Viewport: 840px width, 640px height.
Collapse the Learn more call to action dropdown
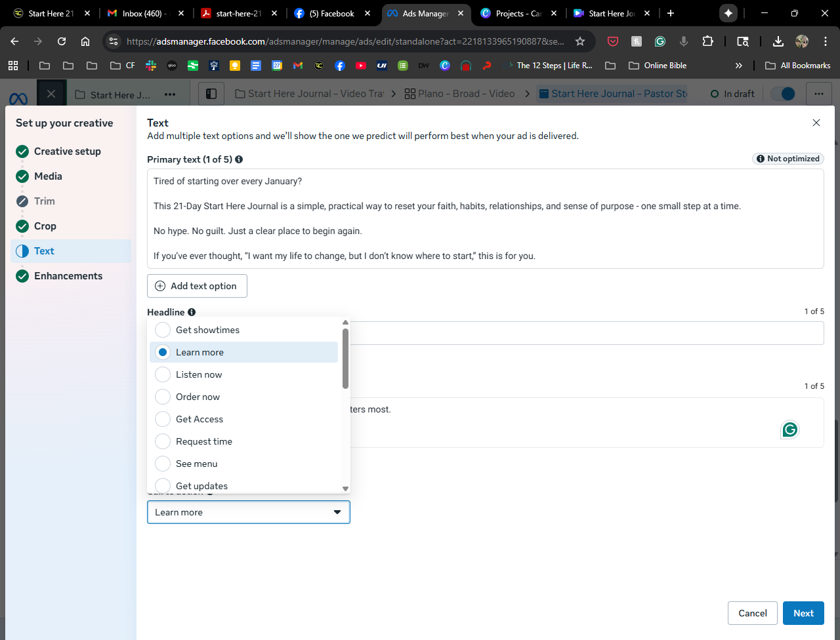point(337,512)
